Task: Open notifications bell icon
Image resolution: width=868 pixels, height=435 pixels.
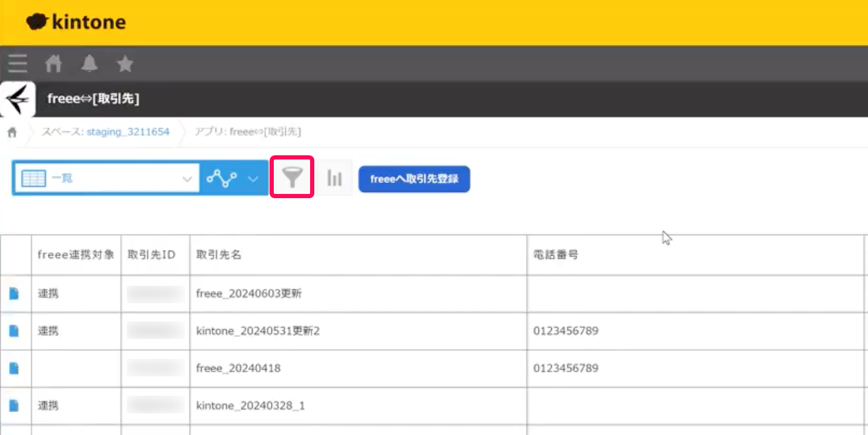Action: (x=89, y=63)
